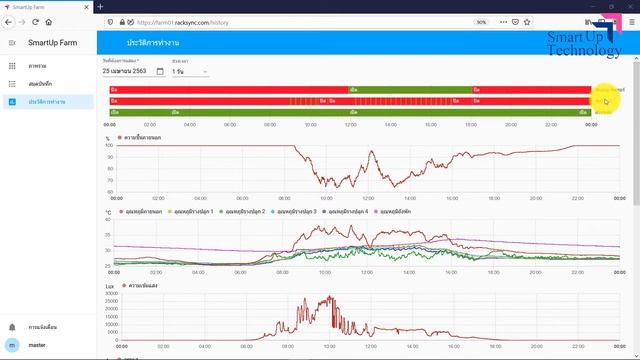The image size is (640, 360).
Task: Click the green segment in the top status timeline bar
Action: [410, 90]
